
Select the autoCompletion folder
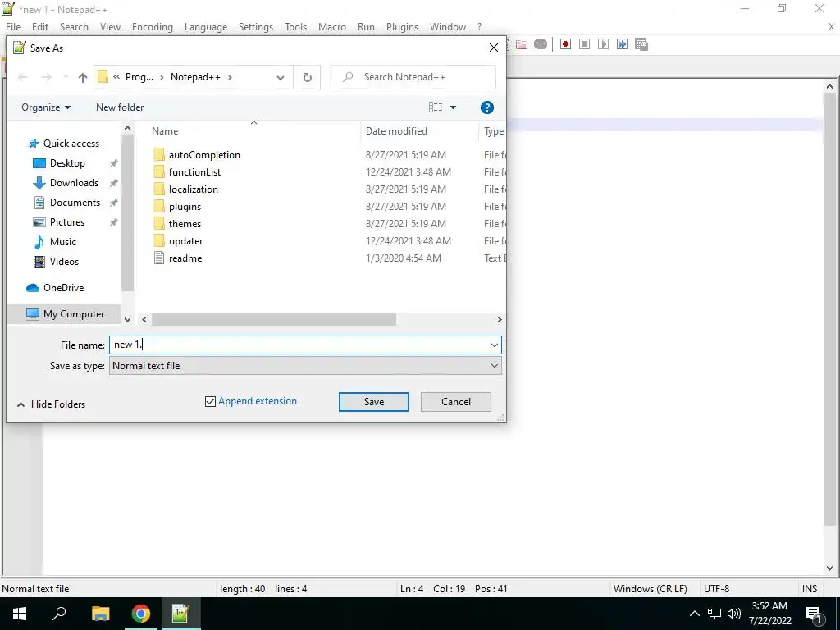(x=204, y=155)
